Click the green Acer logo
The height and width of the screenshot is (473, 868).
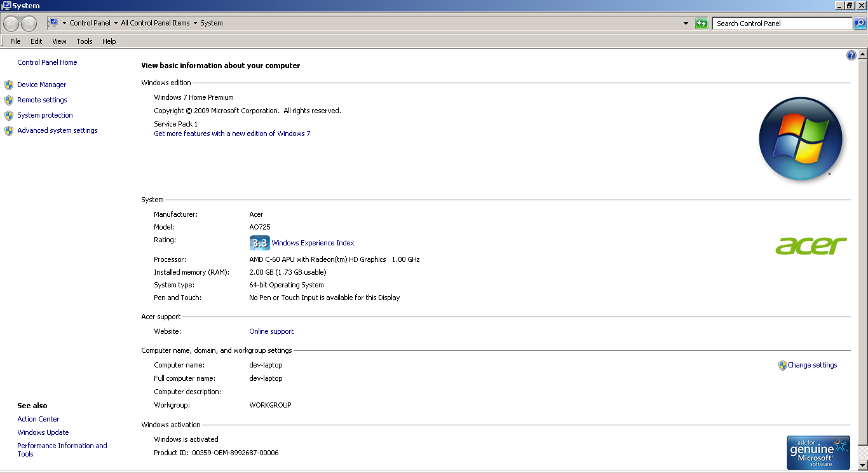click(x=811, y=245)
